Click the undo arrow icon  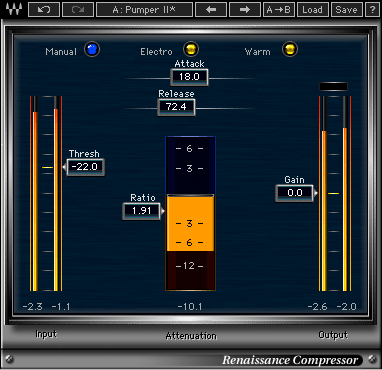click(x=44, y=10)
